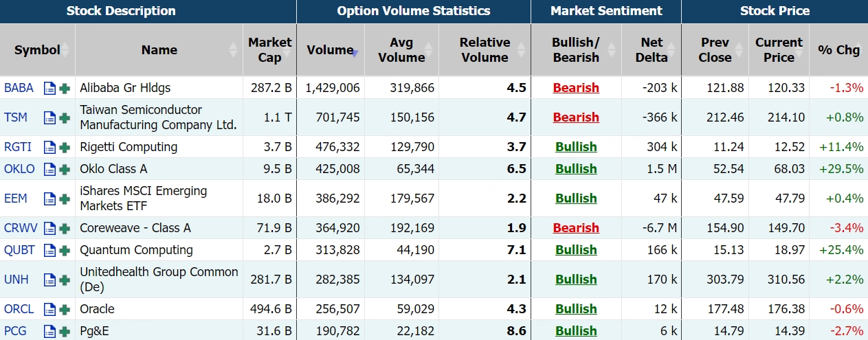Add UNH with the green plus icon
The width and height of the screenshot is (868, 340).
click(65, 280)
